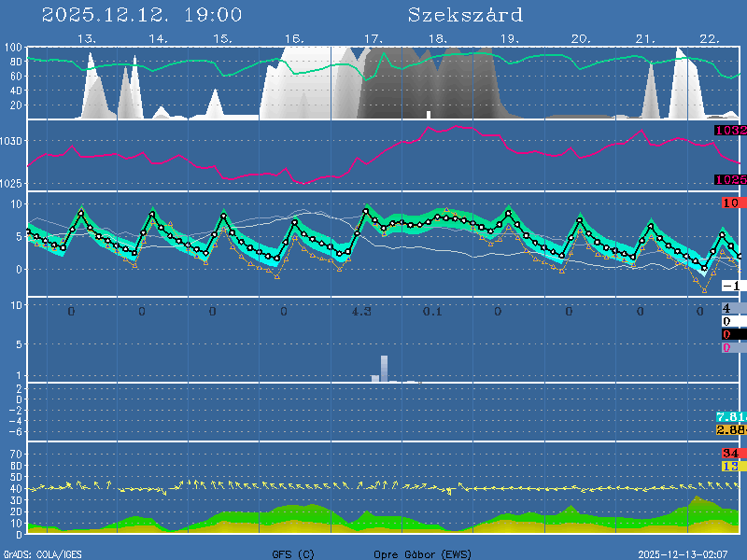Screen dimensions: 747x560
Task: Click the 1032 pressure maximum label
Action: click(730, 131)
